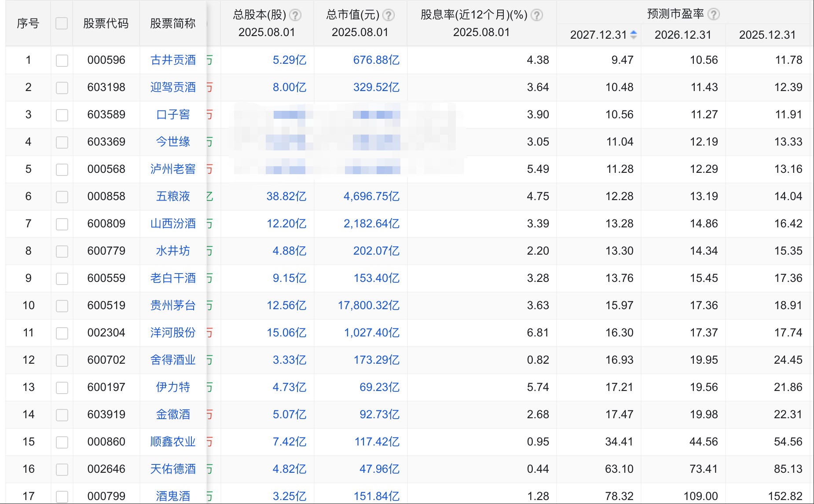Click total shares value 12.56亿
Image resolution: width=814 pixels, height=504 pixels.
286,305
